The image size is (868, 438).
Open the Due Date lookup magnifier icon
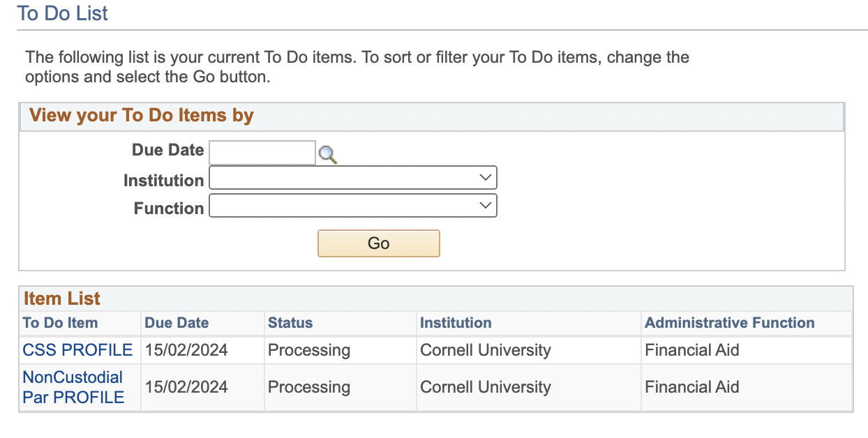pyautogui.click(x=327, y=154)
